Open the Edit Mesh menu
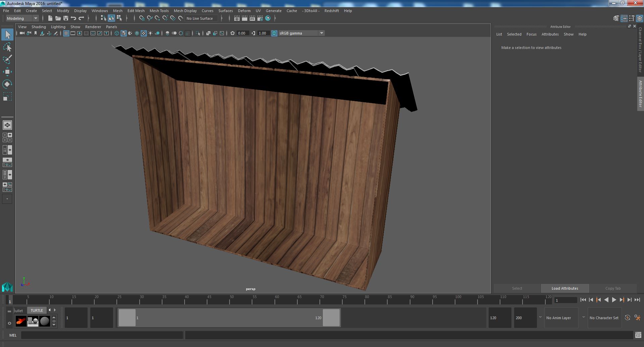The height and width of the screenshot is (347, 644). [x=136, y=11]
